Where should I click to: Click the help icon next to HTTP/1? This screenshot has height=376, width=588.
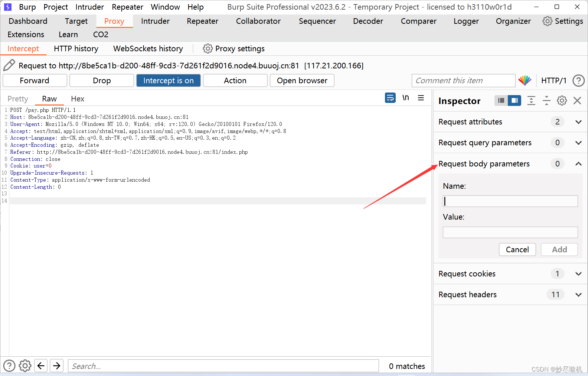(578, 81)
